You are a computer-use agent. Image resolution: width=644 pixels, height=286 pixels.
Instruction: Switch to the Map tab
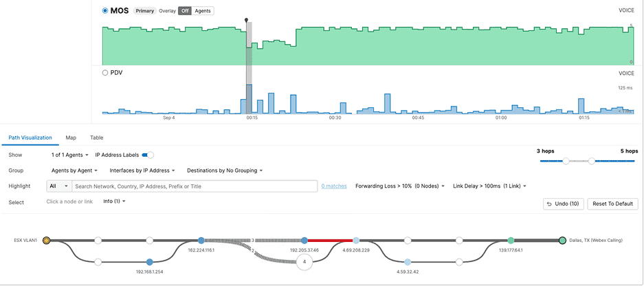pos(71,137)
